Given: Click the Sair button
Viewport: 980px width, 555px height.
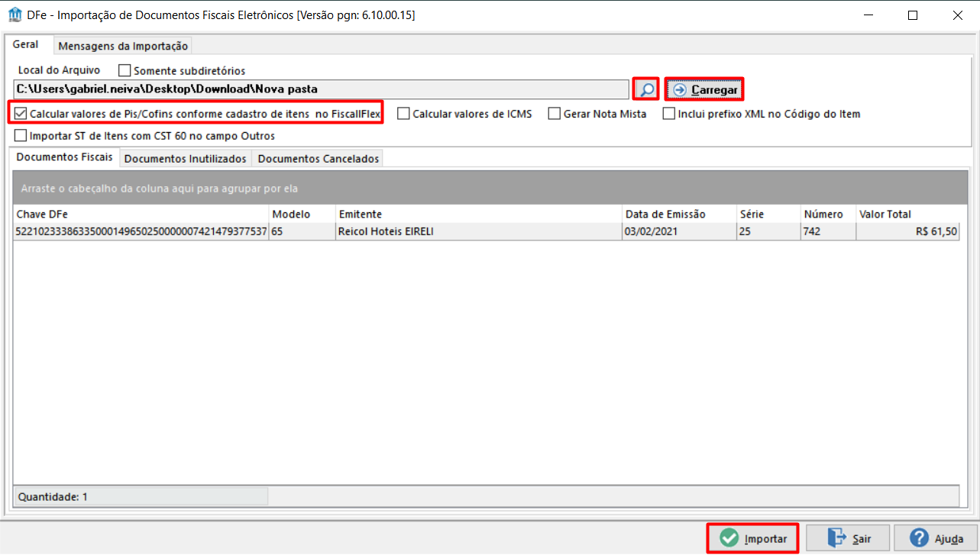Looking at the screenshot, I should click(x=848, y=538).
